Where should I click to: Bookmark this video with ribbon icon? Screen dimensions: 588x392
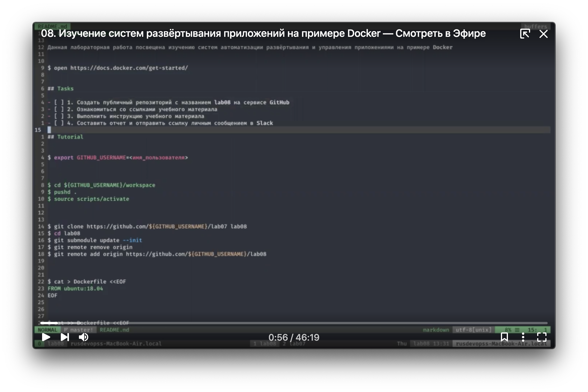504,337
